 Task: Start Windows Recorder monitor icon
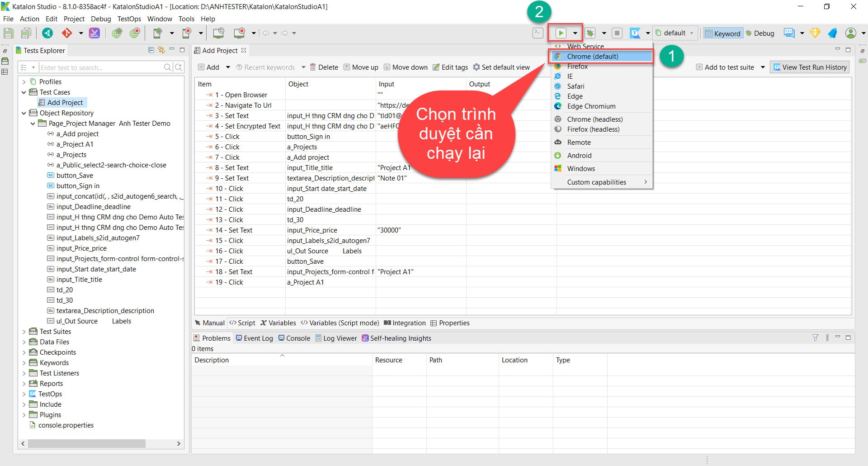point(240,33)
